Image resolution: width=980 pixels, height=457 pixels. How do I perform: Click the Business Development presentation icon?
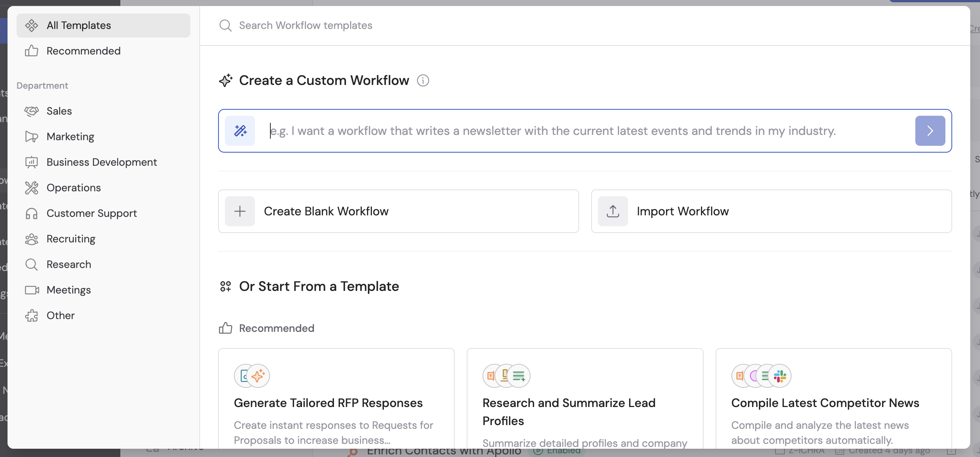click(32, 162)
